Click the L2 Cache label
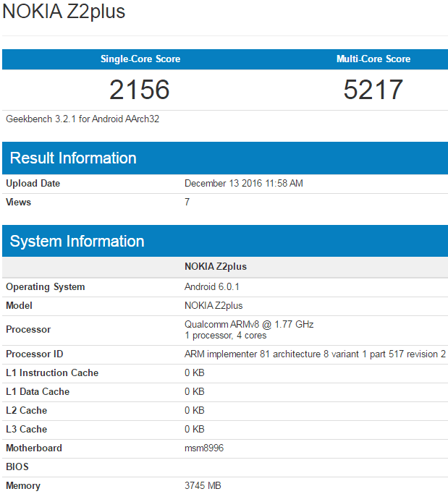This screenshot has height=494, width=448. [x=27, y=411]
